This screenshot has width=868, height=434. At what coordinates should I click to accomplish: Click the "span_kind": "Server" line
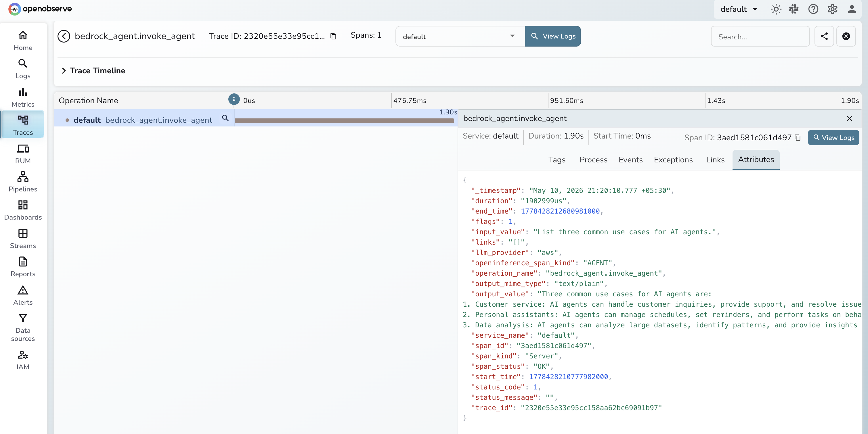516,356
